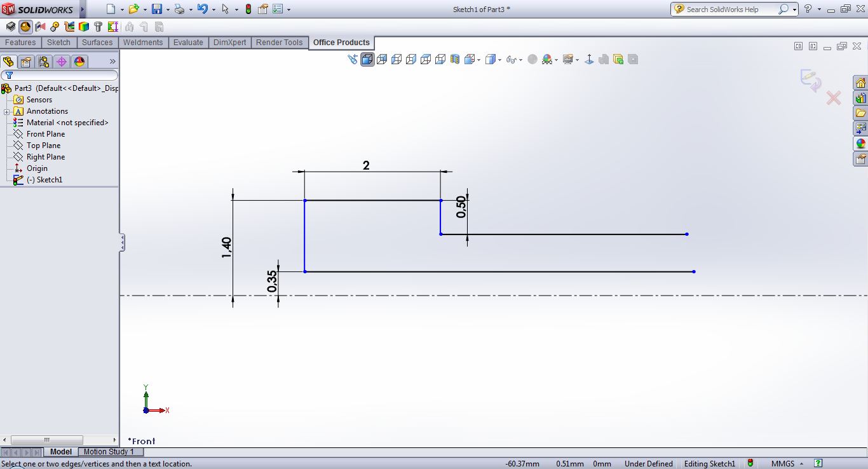Open the Design Library in the task pane

[860, 99]
